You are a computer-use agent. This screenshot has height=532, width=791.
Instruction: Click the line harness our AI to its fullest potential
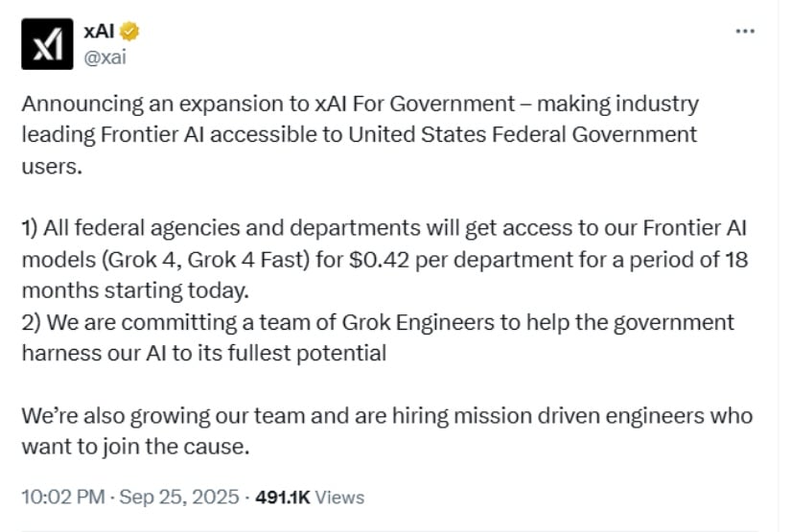pyautogui.click(x=204, y=354)
